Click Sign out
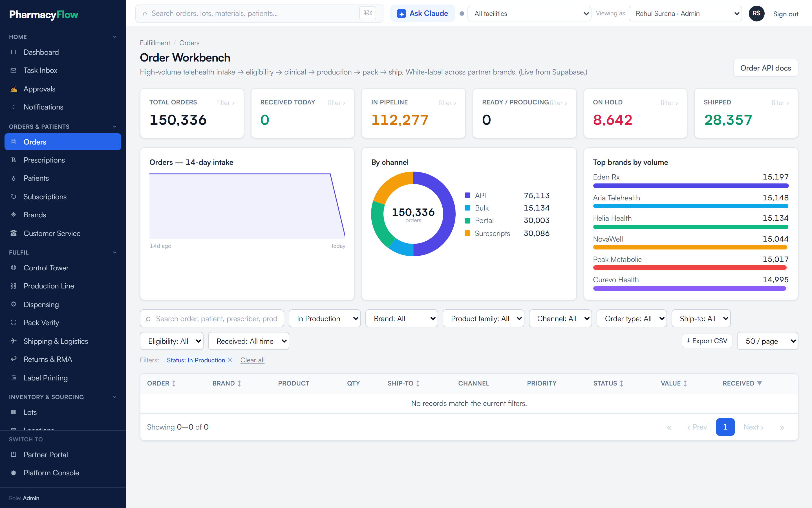This screenshot has height=508, width=812. (785, 14)
